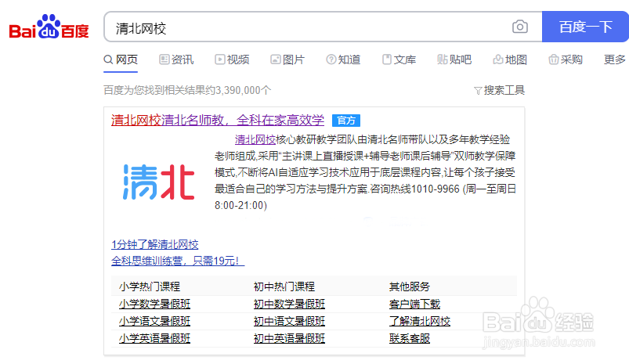Click the 清北 logo thumbnail
Image resolution: width=629 pixels, height=364 pixels.
(158, 182)
